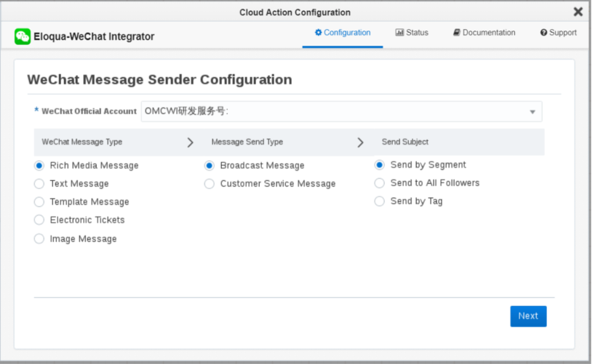Viewport: 592px width, 364px height.
Task: Close the Cloud Action Configuration dialog
Action: click(x=578, y=12)
